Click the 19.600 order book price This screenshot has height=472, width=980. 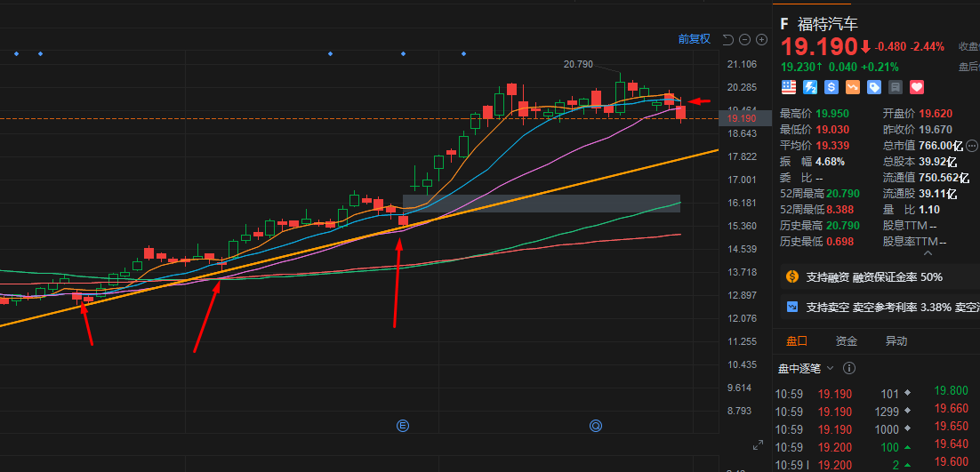[950, 461]
